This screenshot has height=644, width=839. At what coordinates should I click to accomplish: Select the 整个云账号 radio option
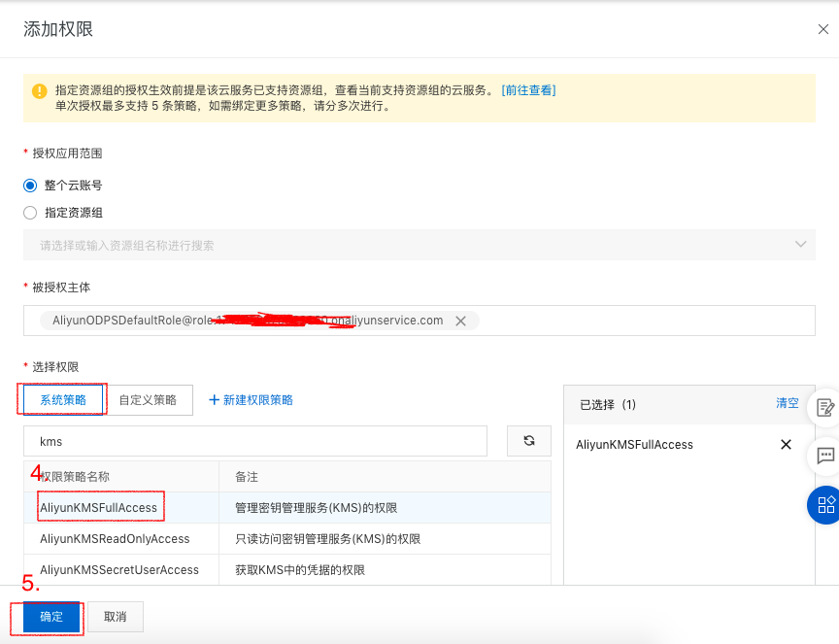click(x=30, y=185)
